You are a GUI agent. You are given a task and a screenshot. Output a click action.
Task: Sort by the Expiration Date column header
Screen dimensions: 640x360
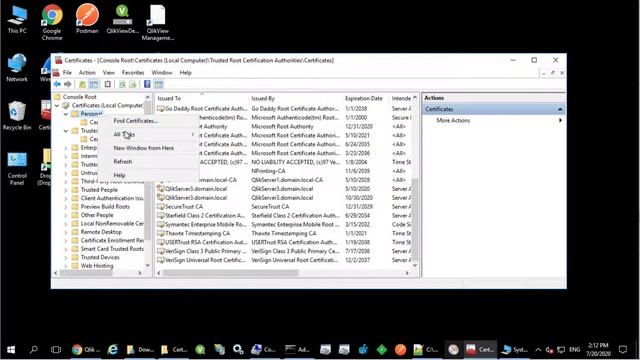(366, 98)
